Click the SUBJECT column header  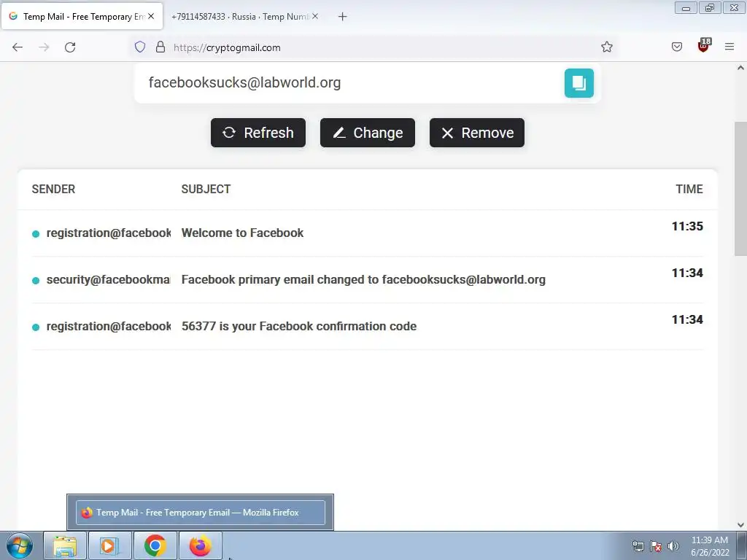[206, 189]
